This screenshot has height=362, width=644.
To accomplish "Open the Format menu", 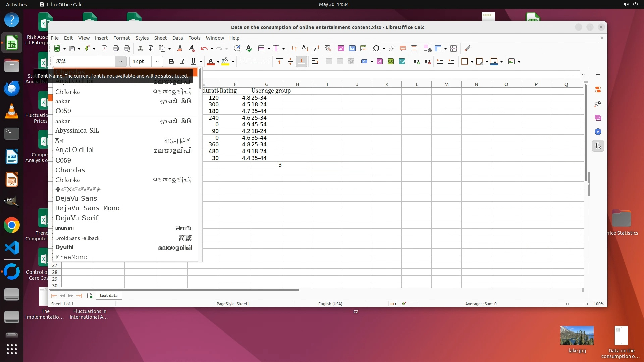I will coord(121,38).
